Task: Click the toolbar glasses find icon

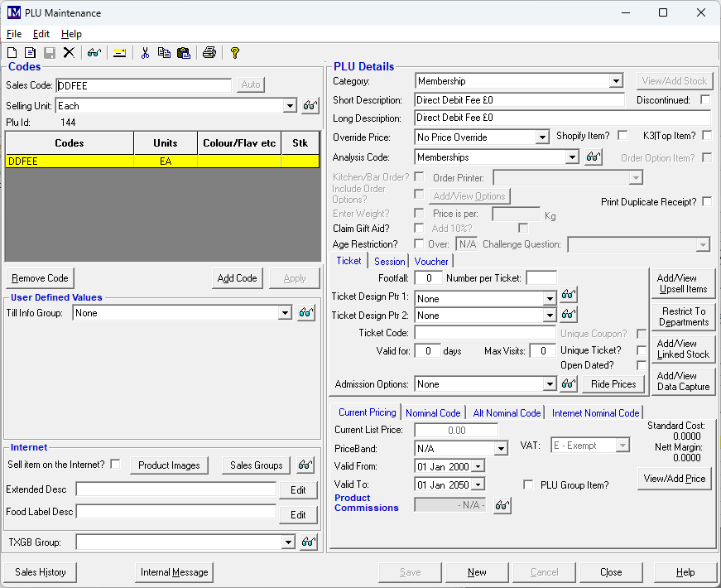Action: 94,53
